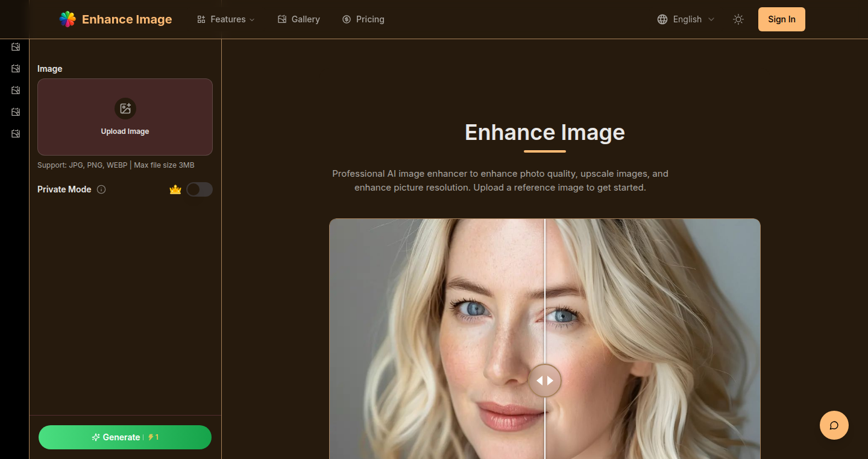Click the before/after comparison slider handle
This screenshot has height=459, width=868.
(x=545, y=381)
